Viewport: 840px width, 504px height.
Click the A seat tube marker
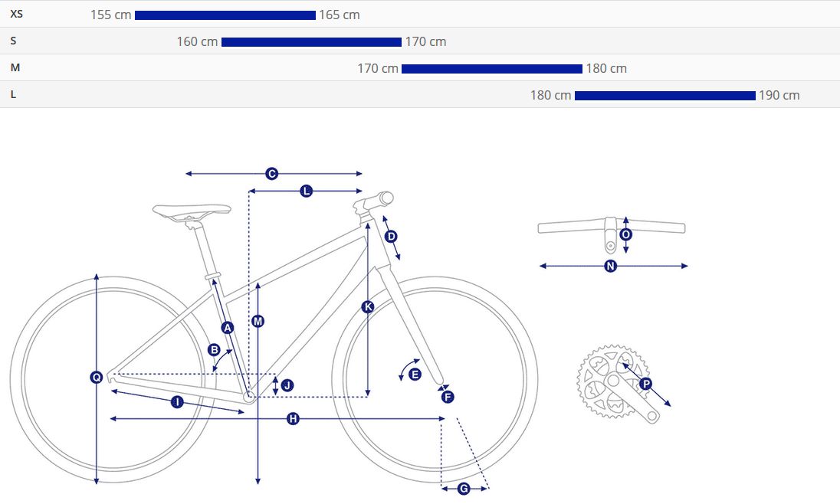[227, 327]
